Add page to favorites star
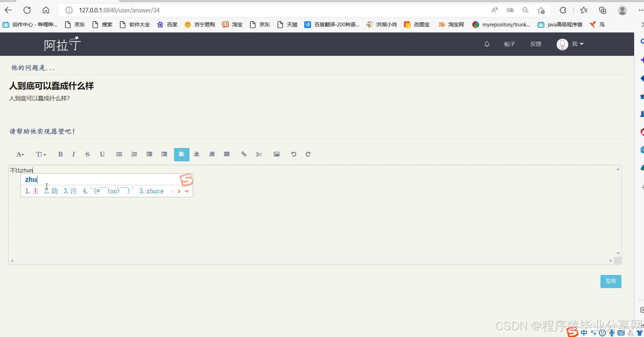This screenshot has width=644, height=337. click(x=541, y=10)
